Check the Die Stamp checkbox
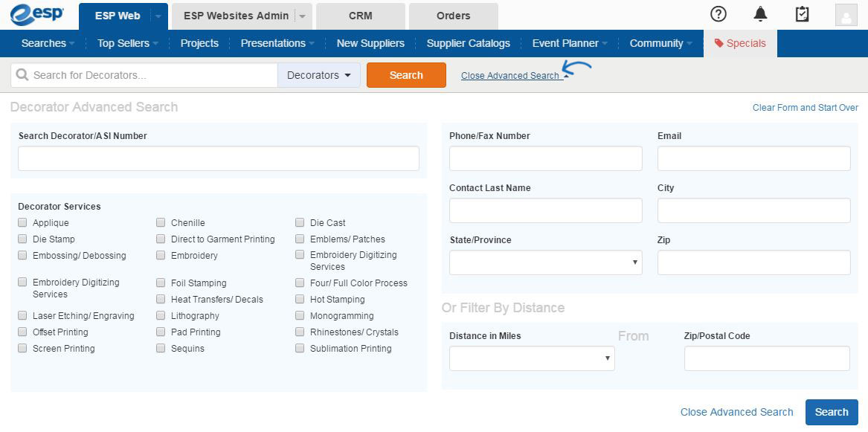Screen dimensions: 868x432 point(23,239)
